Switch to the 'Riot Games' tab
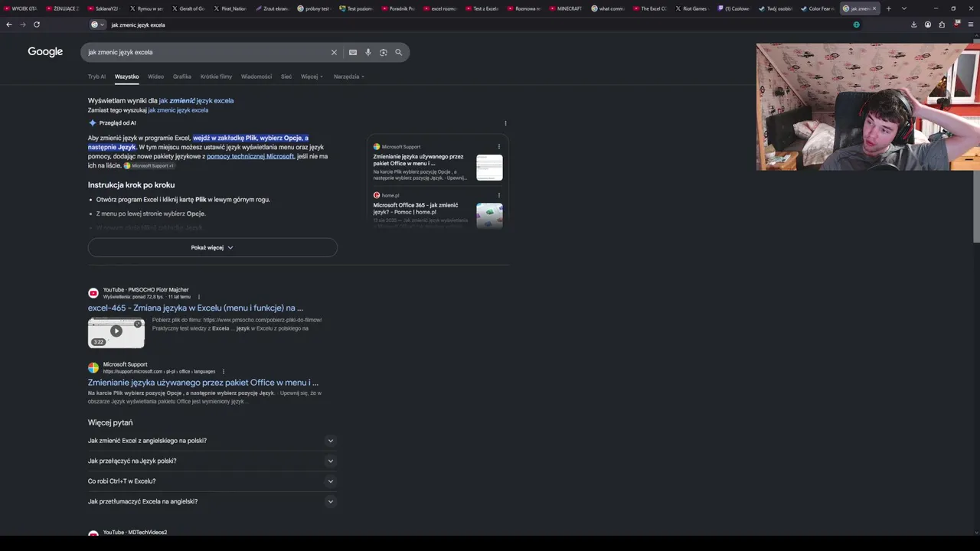Viewport: 980px width, 551px height. coord(691,8)
